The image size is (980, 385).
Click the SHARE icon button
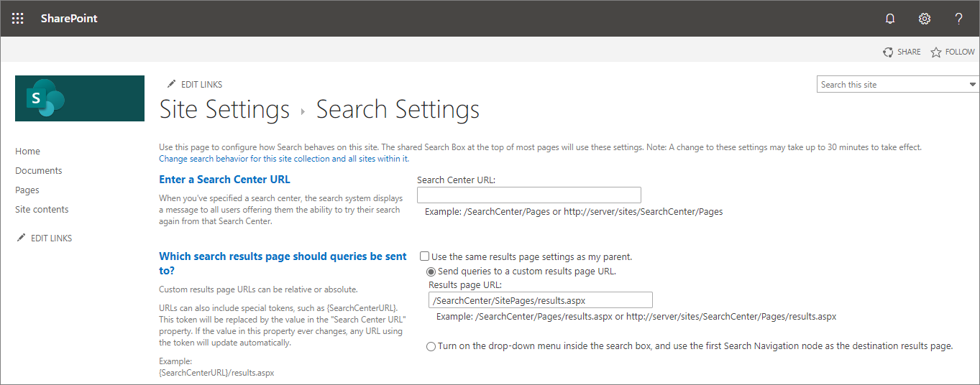pos(889,52)
